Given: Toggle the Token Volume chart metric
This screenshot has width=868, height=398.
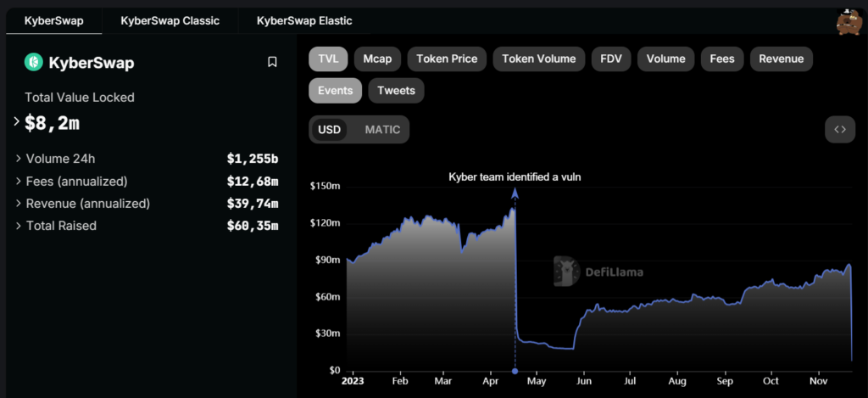Looking at the screenshot, I should (538, 59).
